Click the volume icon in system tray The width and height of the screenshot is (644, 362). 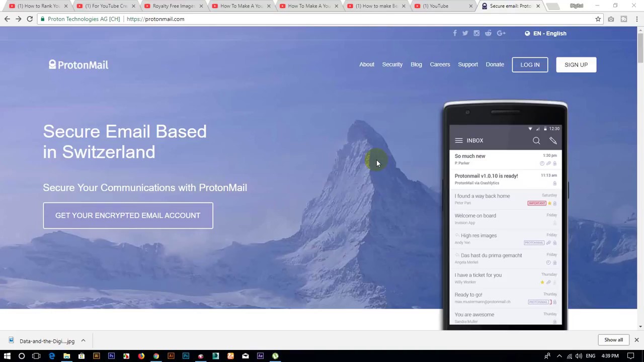tap(579, 356)
